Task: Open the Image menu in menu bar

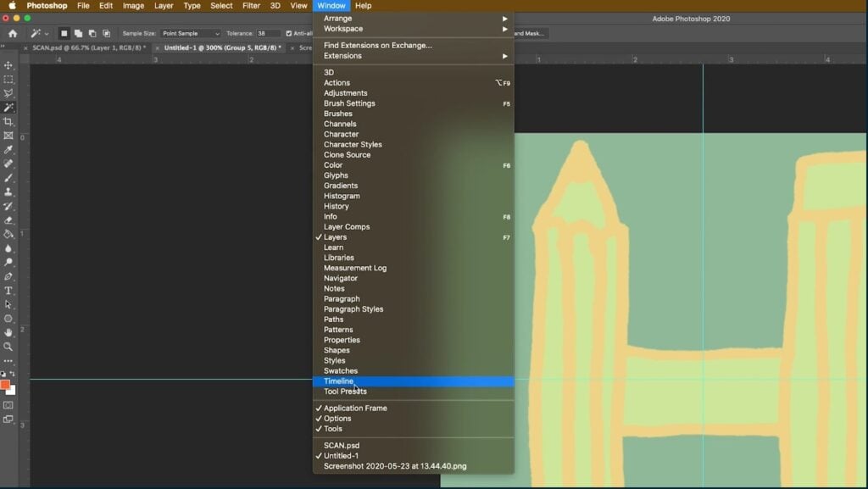Action: pos(133,6)
